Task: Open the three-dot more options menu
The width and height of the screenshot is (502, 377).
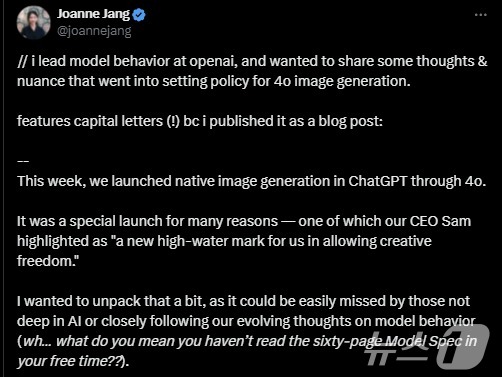Action: tap(480, 15)
